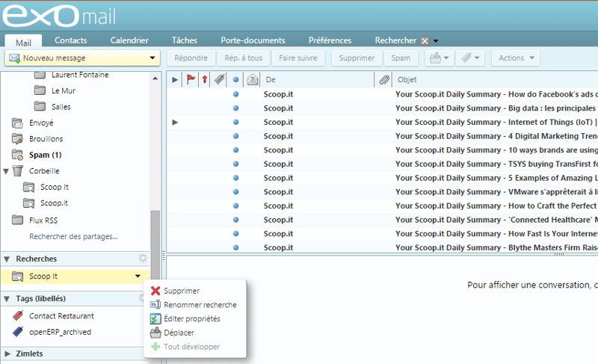Click the Déplacer menu icon
The image size is (598, 364).
pos(155,333)
